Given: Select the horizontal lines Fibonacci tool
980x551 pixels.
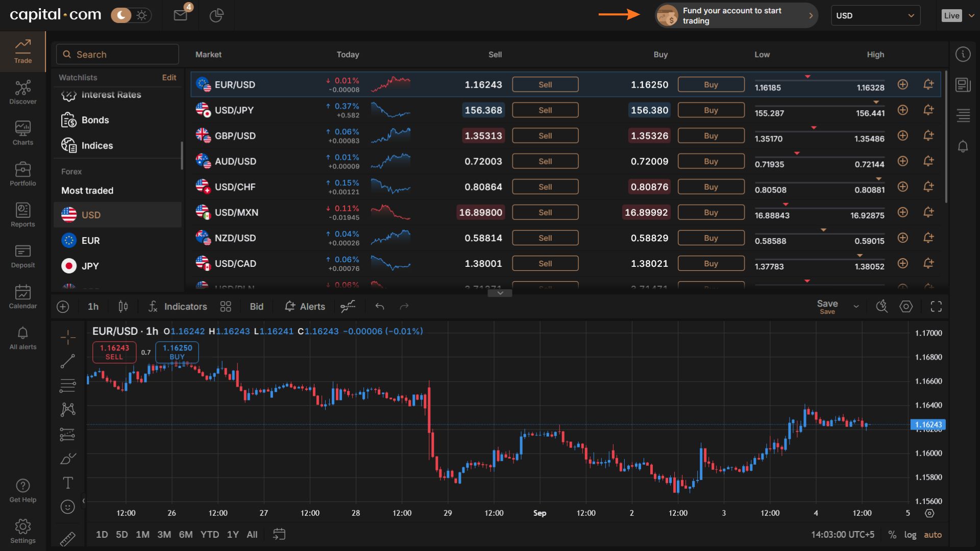Looking at the screenshot, I should 68,386.
